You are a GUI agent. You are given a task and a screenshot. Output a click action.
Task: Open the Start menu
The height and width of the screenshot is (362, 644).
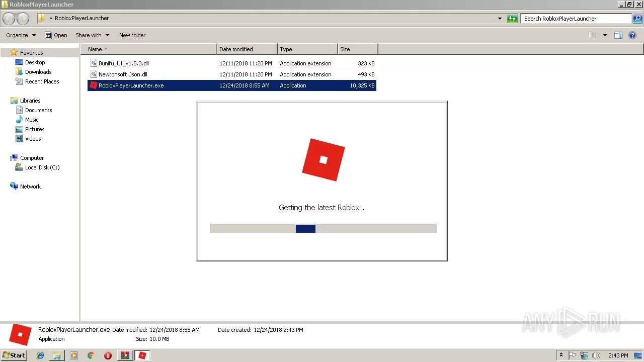point(14,355)
